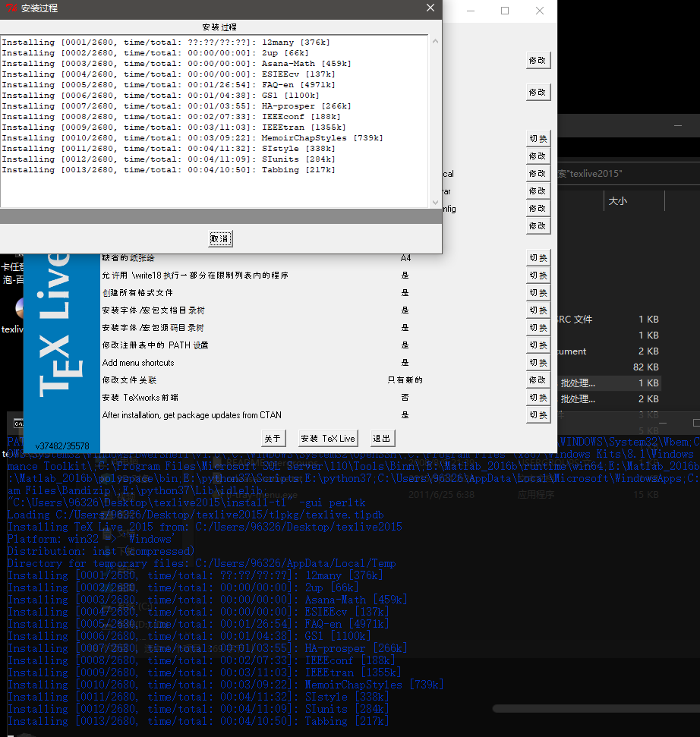Close the 安装过程 progress dialog
Screen dimensions: 700x737
click(430, 8)
